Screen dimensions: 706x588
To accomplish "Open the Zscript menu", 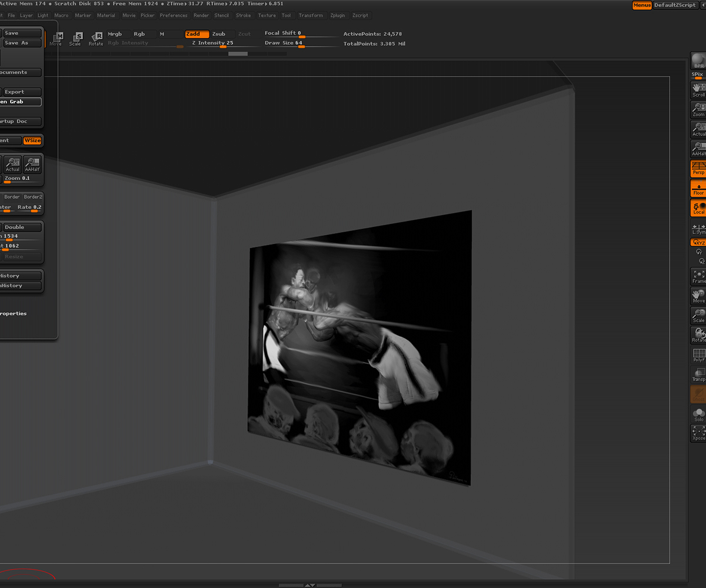I will [x=360, y=16].
